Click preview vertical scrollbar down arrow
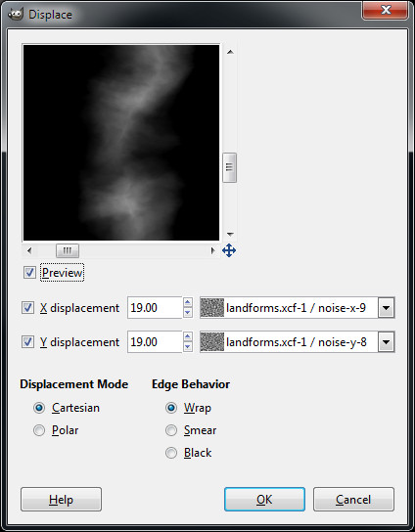This screenshot has width=415, height=532. coord(230,234)
